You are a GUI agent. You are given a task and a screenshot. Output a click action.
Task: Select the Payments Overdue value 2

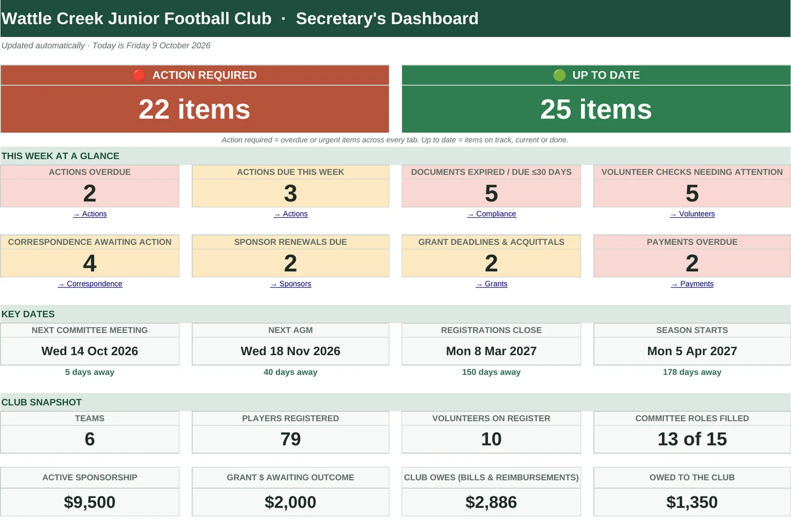[692, 263]
